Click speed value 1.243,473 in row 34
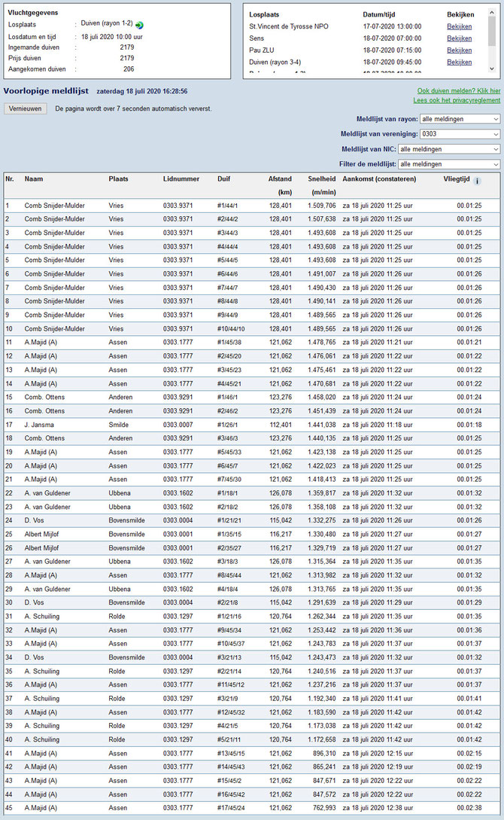 pos(322,657)
